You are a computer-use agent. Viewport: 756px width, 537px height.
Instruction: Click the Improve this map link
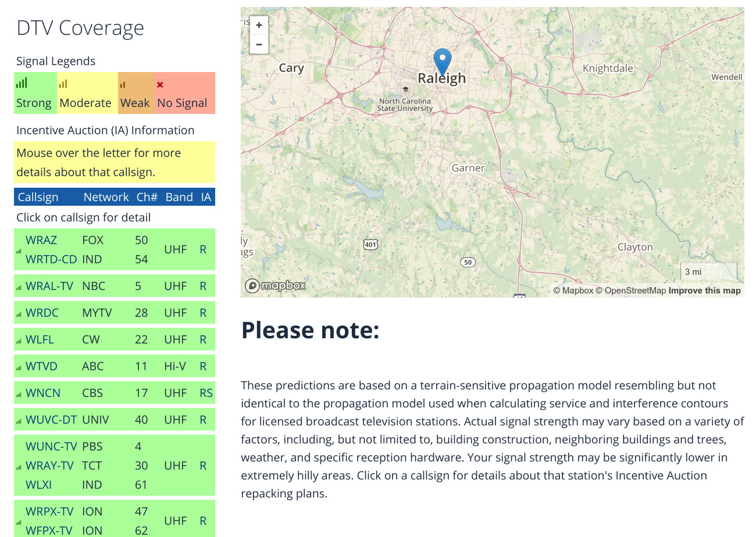click(704, 291)
